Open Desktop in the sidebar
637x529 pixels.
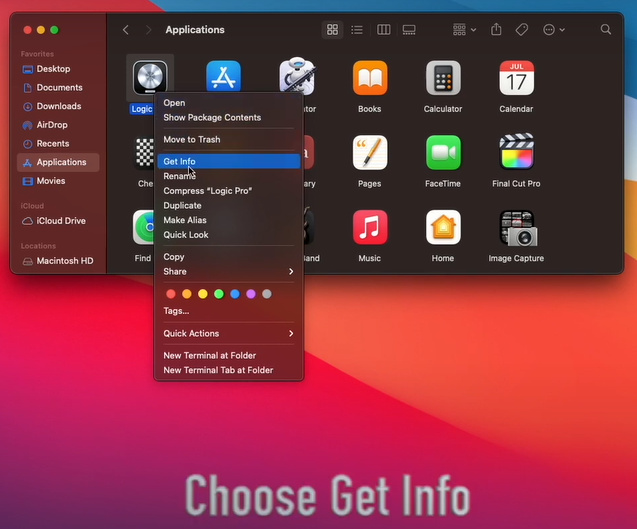pos(58,69)
